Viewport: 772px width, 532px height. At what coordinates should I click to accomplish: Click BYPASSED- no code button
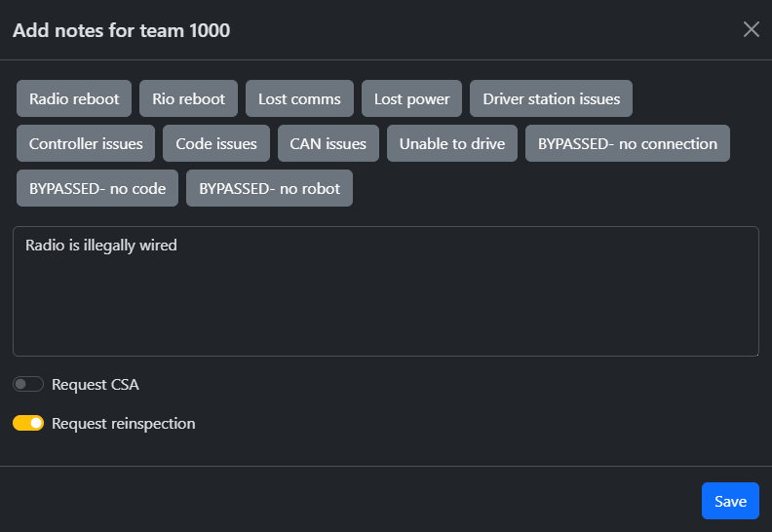[97, 188]
